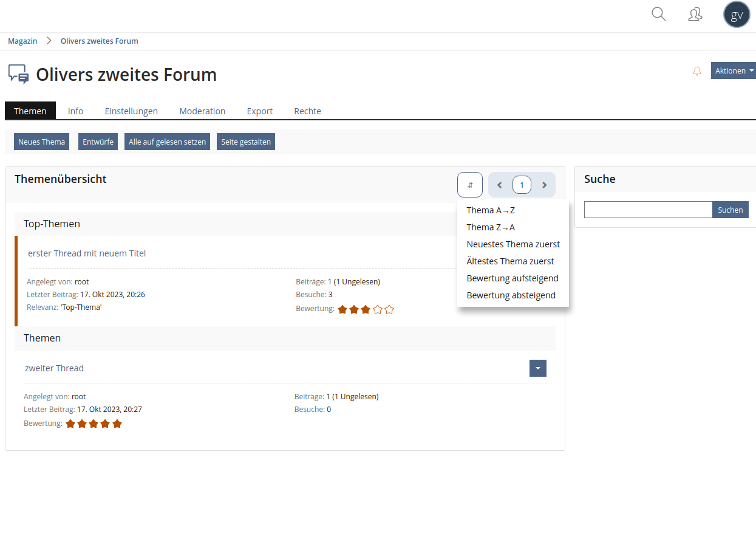Click the 'Neues Thema' button
This screenshot has height=539, width=756.
[x=41, y=142]
